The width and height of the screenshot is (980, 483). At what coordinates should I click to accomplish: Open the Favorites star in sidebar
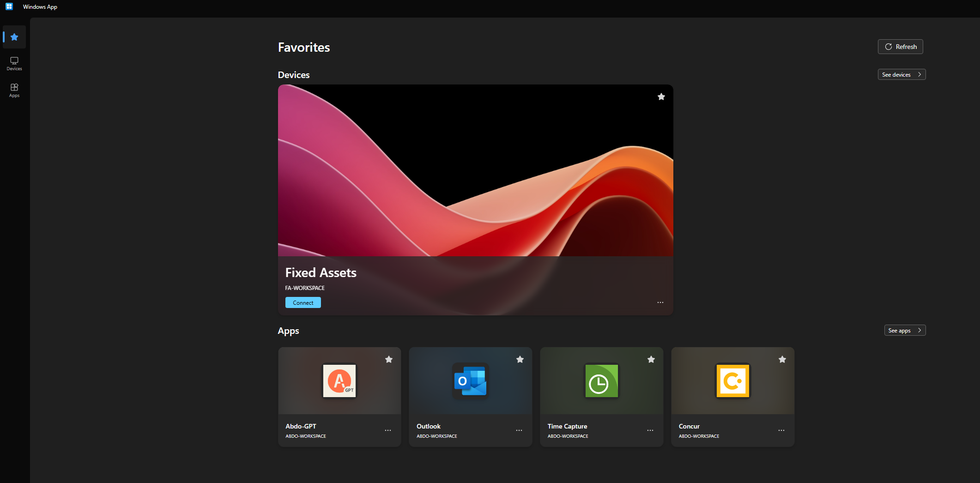pyautogui.click(x=14, y=37)
